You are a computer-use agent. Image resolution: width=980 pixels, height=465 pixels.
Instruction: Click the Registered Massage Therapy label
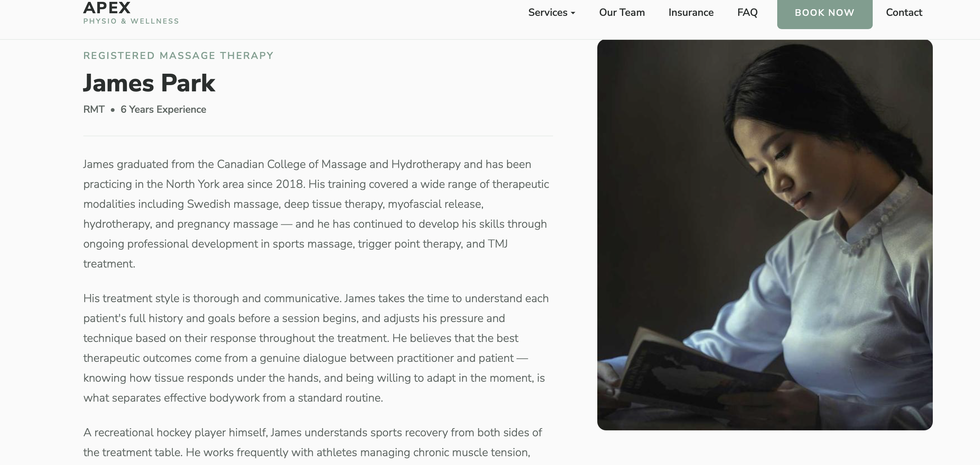pyautogui.click(x=178, y=55)
